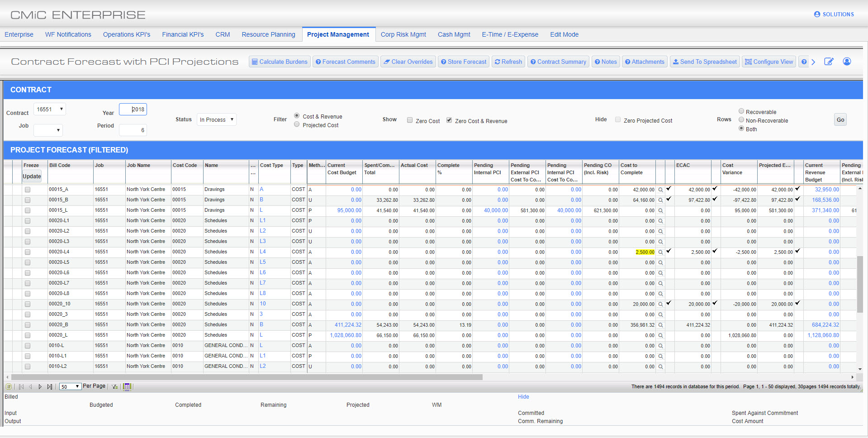Open the filter icon in the pagination bar
This screenshot has height=438, width=868.
point(115,387)
